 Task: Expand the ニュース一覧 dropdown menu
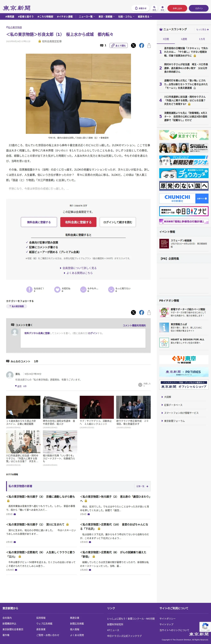(87, 16)
